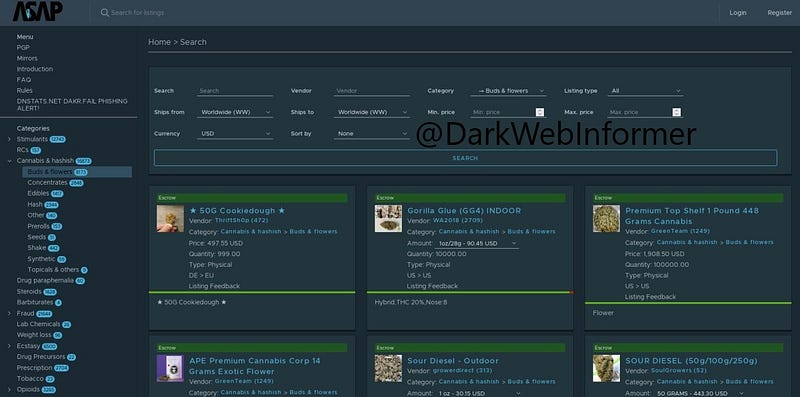The width and height of the screenshot is (800, 397).
Task: Collapse the Cannabis & hashish category chevron
Action: coord(9,161)
